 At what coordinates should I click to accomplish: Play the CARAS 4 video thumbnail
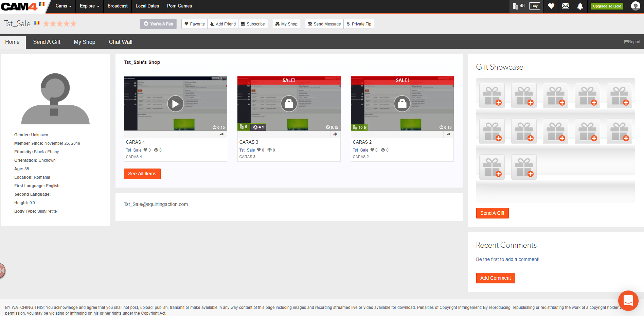[x=175, y=104]
